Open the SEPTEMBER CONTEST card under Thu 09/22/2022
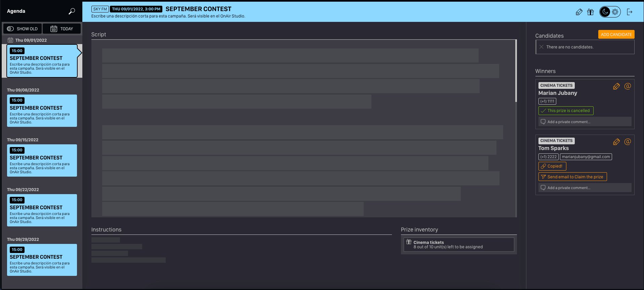The height and width of the screenshot is (290, 644). coord(42,210)
